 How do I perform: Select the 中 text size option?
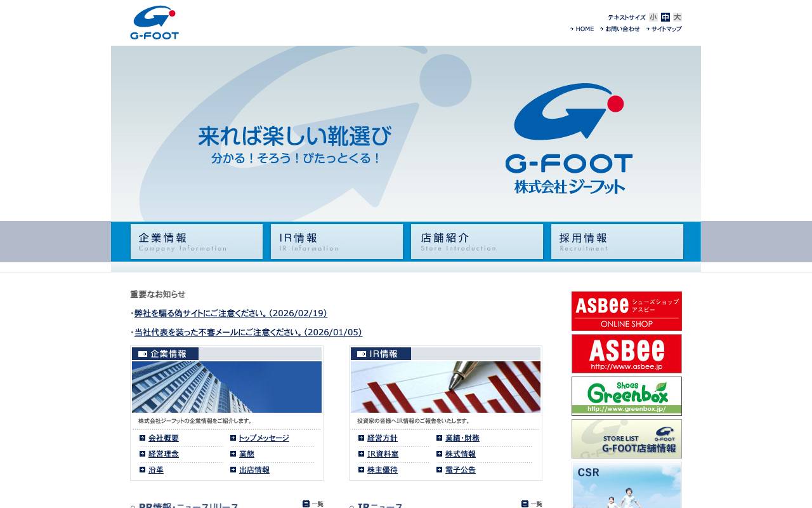coord(665,17)
